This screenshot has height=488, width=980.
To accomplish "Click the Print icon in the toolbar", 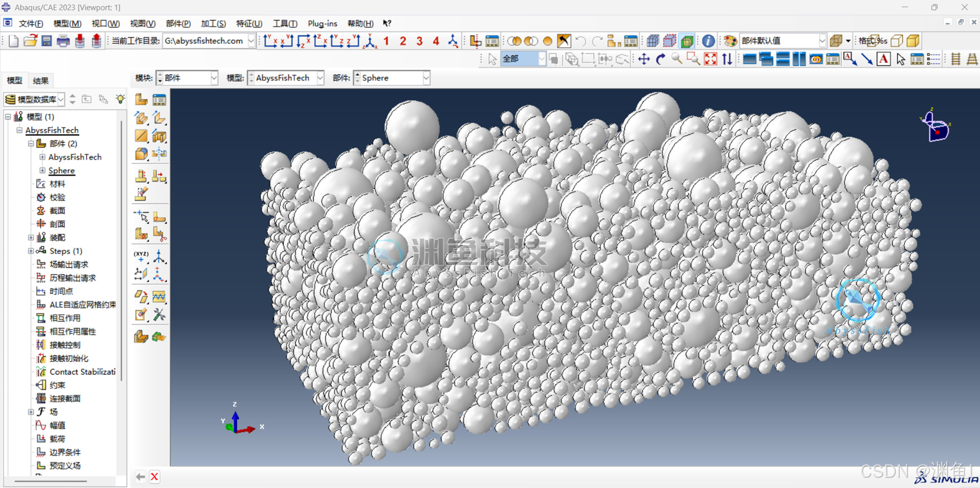I will point(63,41).
